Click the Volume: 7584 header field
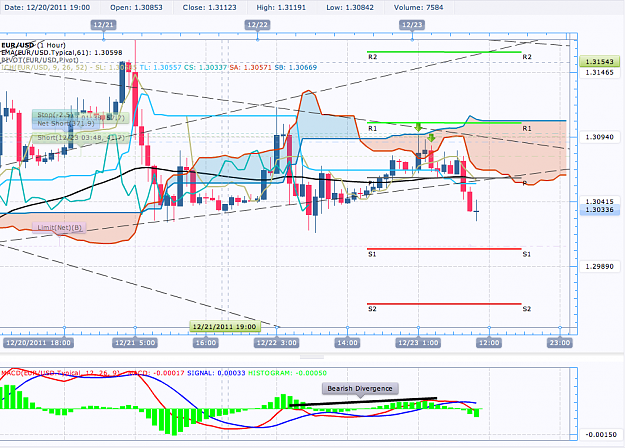This screenshot has height=448, width=625. point(419,8)
